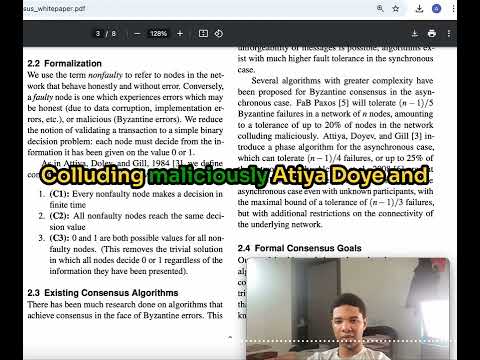
Task: Click the list item labeled (C2):
Action: tap(59, 216)
